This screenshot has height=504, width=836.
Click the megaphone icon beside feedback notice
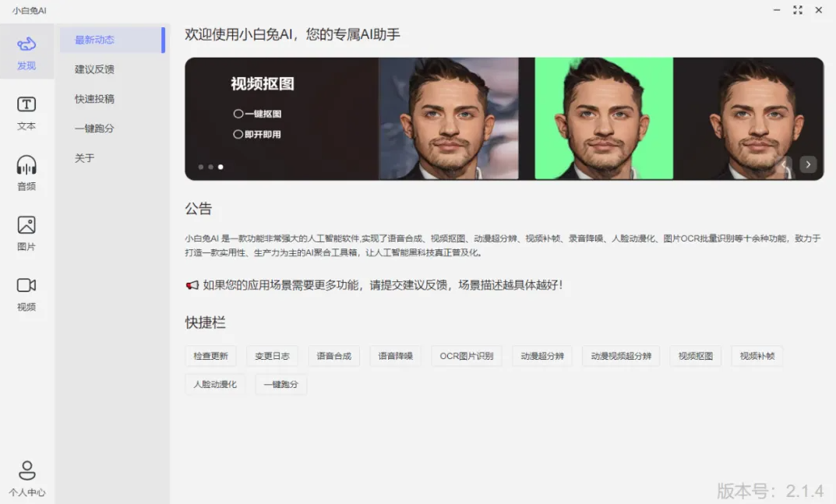(x=192, y=285)
